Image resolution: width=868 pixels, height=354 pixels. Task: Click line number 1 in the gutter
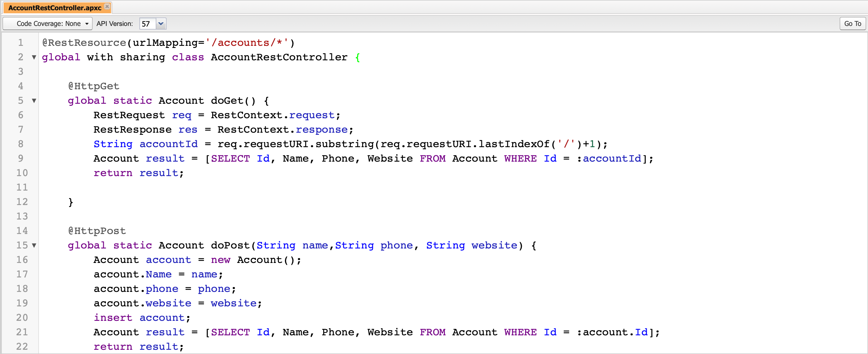21,43
